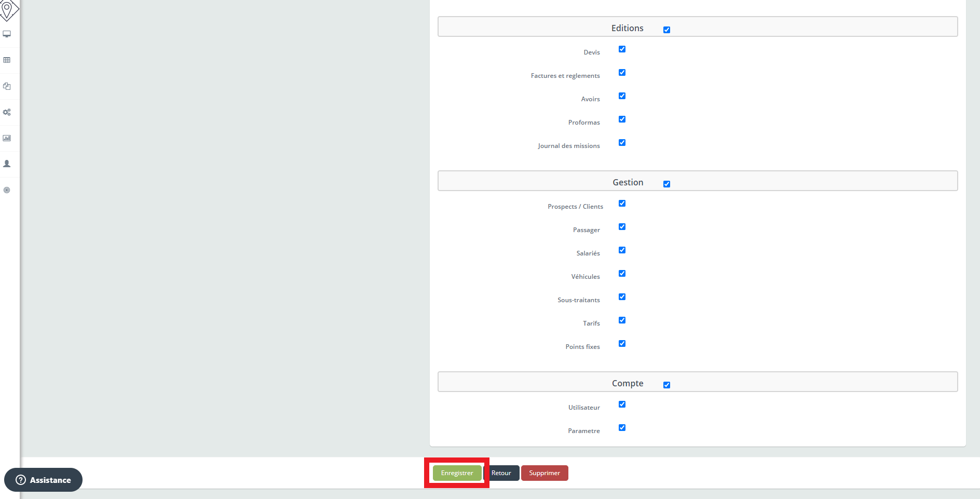Click the map pin logo icon

point(7,9)
